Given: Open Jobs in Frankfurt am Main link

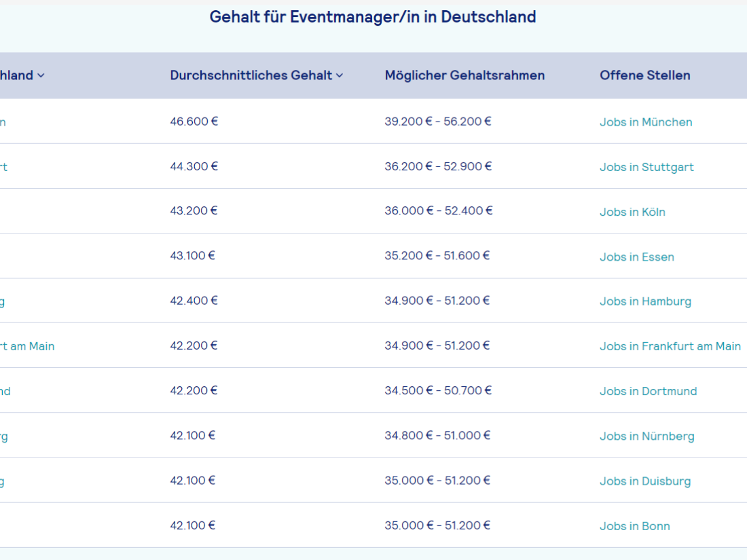Looking at the screenshot, I should tap(670, 346).
